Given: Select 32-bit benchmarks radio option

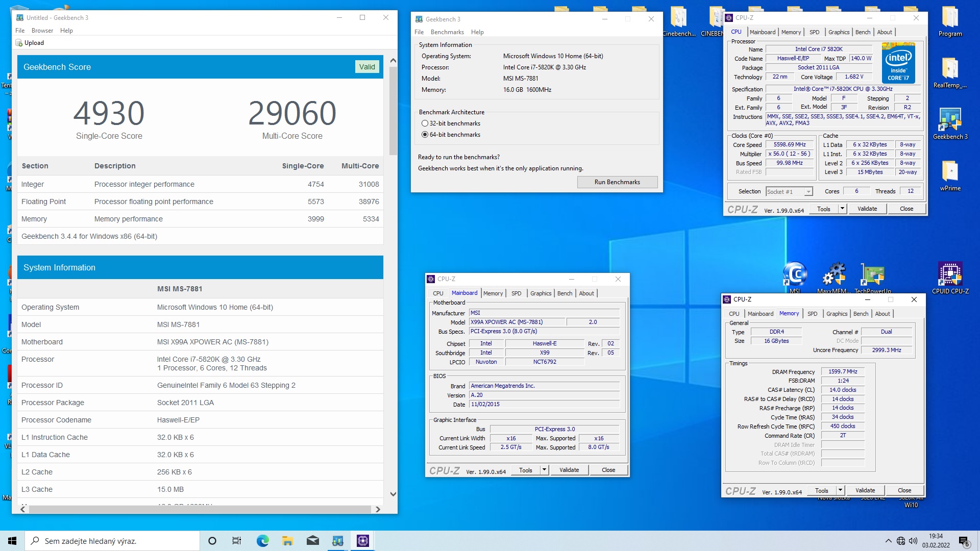Looking at the screenshot, I should pos(425,123).
